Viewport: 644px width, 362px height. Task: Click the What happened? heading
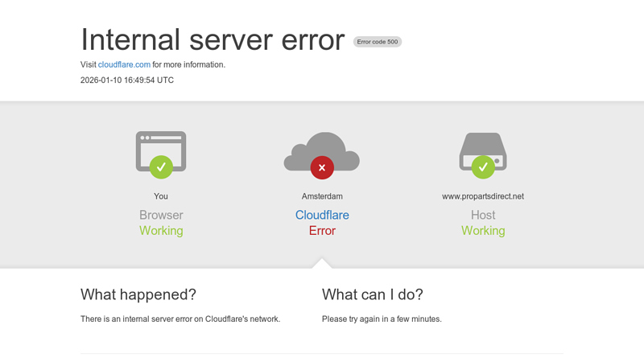(138, 294)
